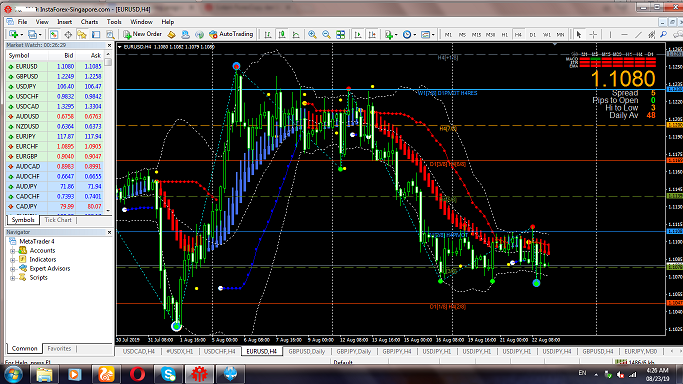Toggle chart auto scroll icon
683x384 pixels.
click(x=358, y=34)
